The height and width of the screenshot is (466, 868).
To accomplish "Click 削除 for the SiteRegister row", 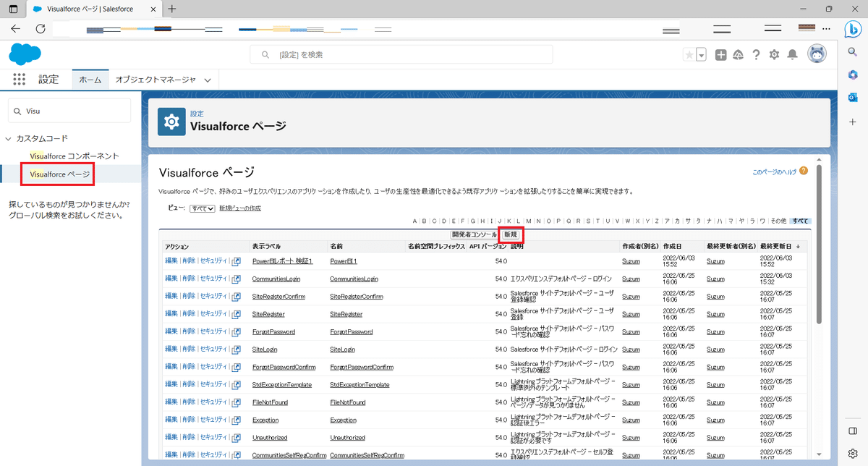I will (189, 314).
